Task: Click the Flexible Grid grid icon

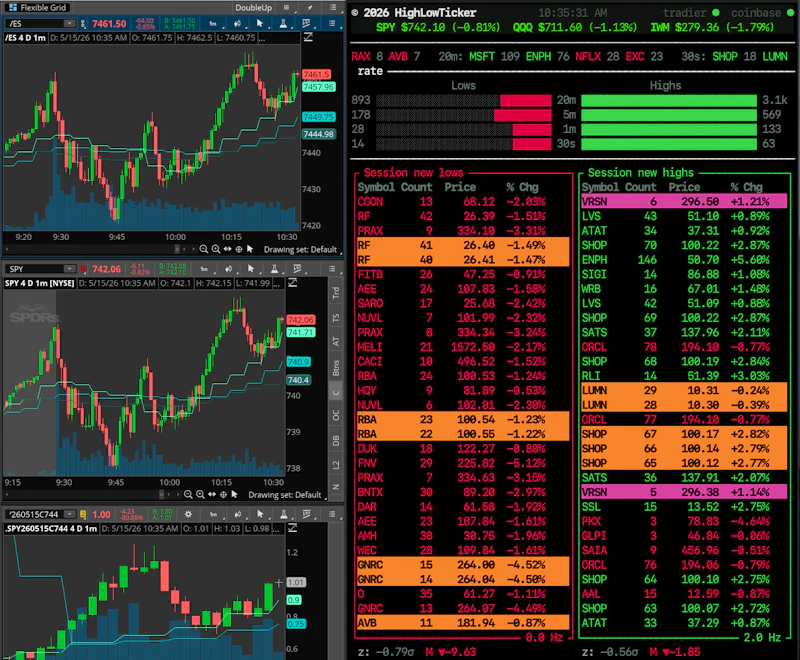Action: coord(13,7)
